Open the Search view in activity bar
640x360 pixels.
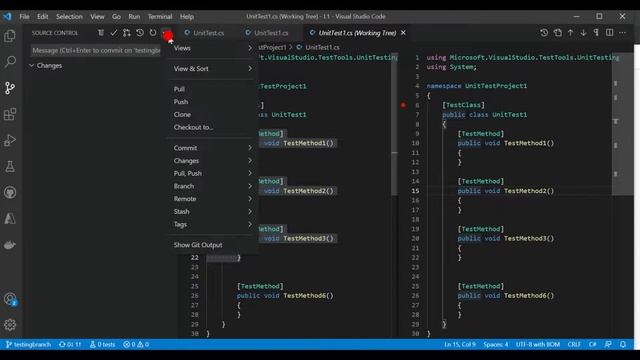pos(10,62)
